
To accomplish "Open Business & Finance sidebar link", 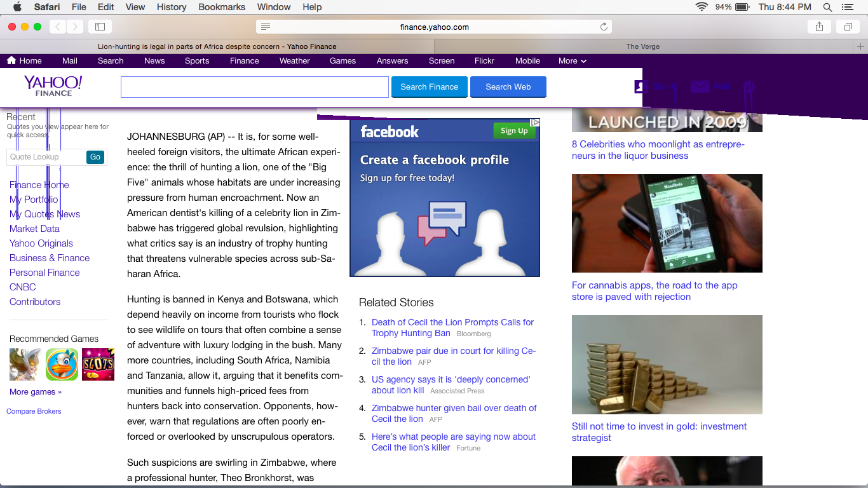I will tap(50, 258).
